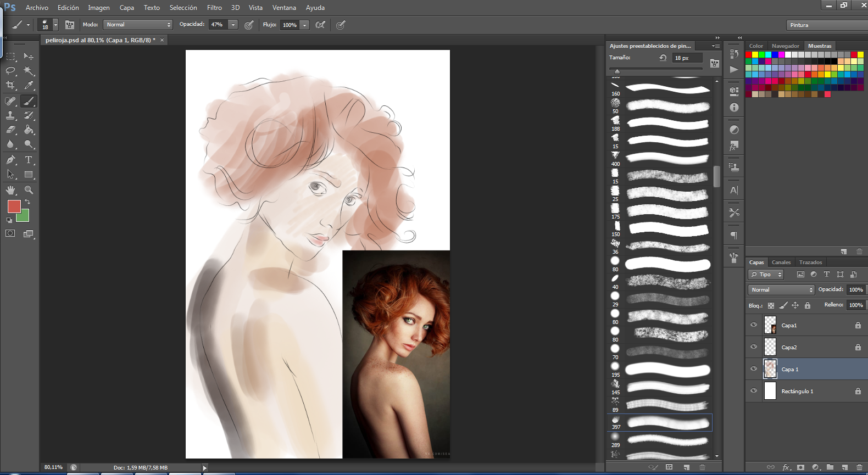Open the brush preset picker dropdown
The height and width of the screenshot is (475, 868).
coord(55,25)
